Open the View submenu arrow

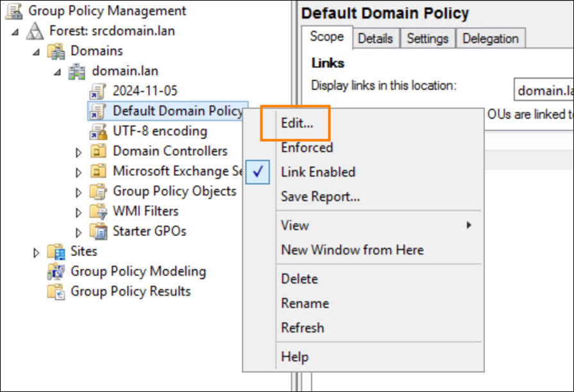click(469, 225)
